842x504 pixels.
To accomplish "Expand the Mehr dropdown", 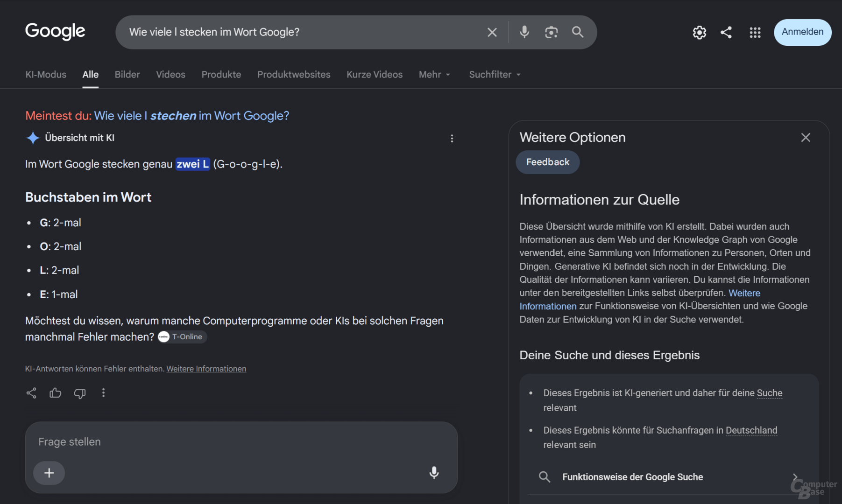I will 435,75.
